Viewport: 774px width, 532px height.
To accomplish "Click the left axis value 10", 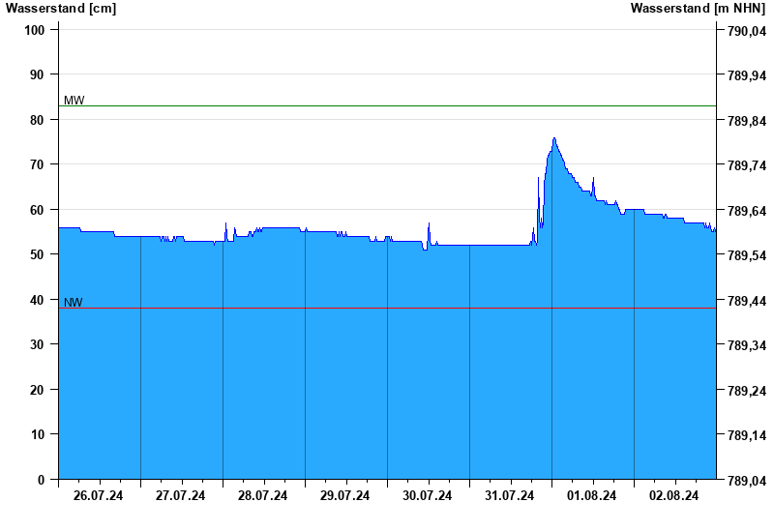I will [38, 434].
